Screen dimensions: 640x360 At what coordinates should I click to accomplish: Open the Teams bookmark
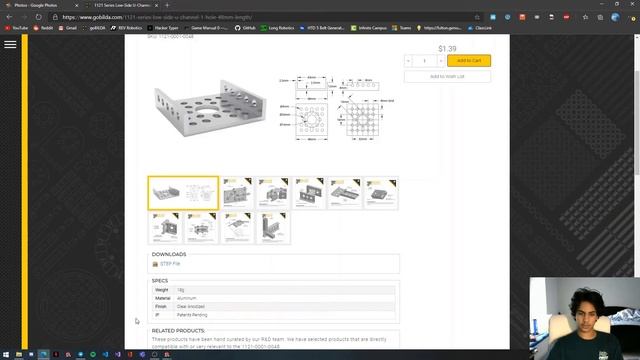pyautogui.click(x=401, y=28)
